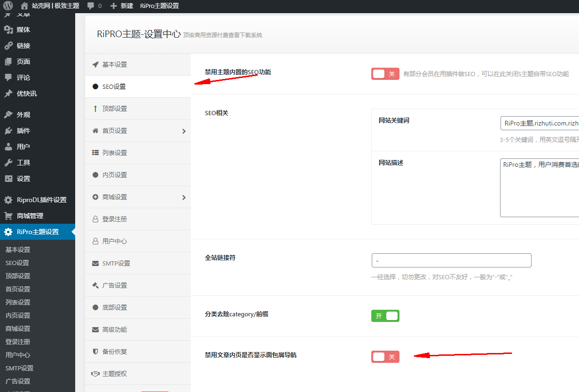This screenshot has height=392, width=579.
Task: Switch to the 高级功能 tab
Action: (138, 329)
